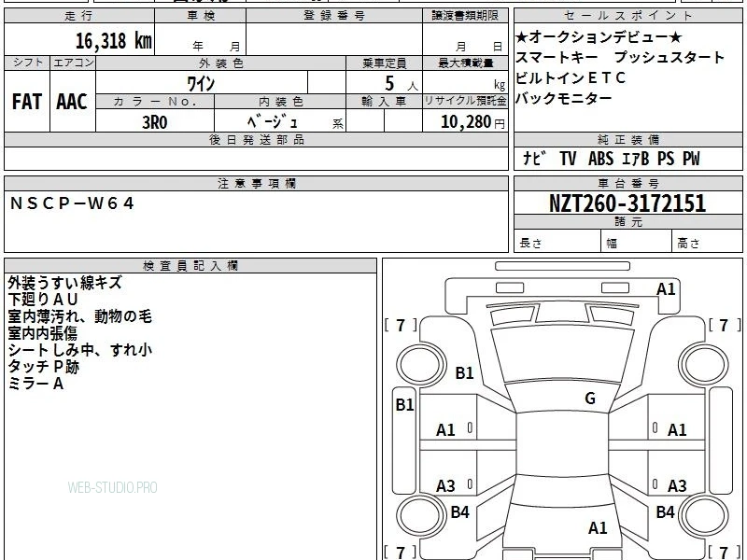Click the セールスポイント header
Screen dimensions: 747x560
point(627,16)
